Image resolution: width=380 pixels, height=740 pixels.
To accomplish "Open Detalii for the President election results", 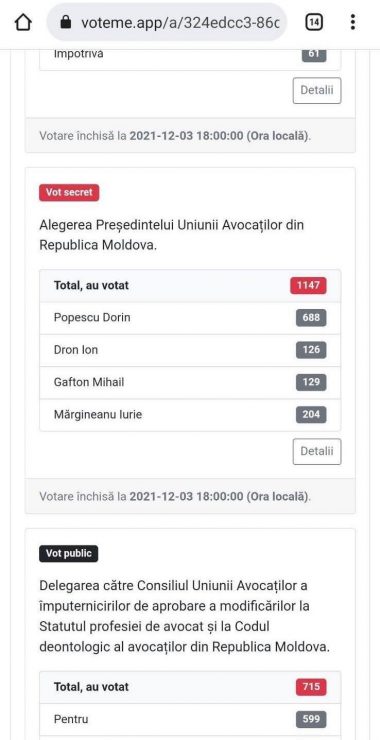I will (317, 451).
